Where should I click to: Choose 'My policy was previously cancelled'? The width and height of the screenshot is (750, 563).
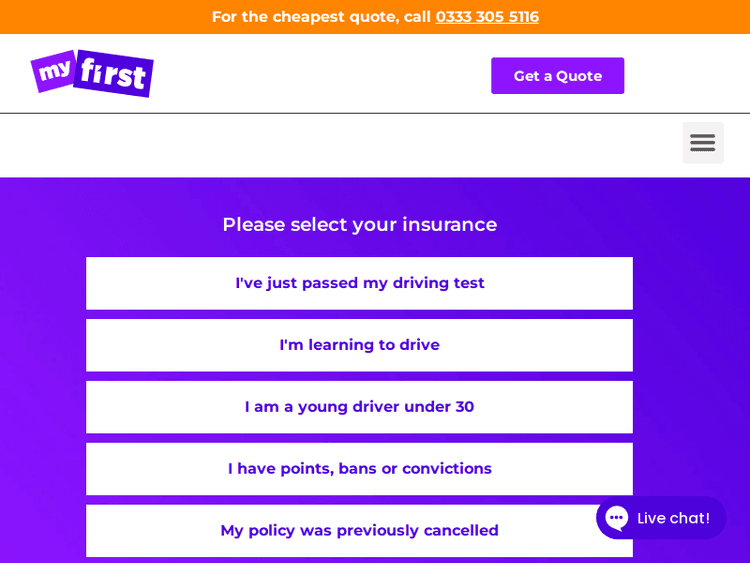[359, 531]
